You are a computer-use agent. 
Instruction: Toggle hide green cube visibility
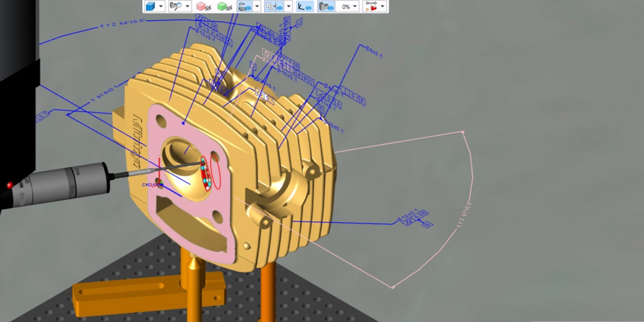point(224,6)
